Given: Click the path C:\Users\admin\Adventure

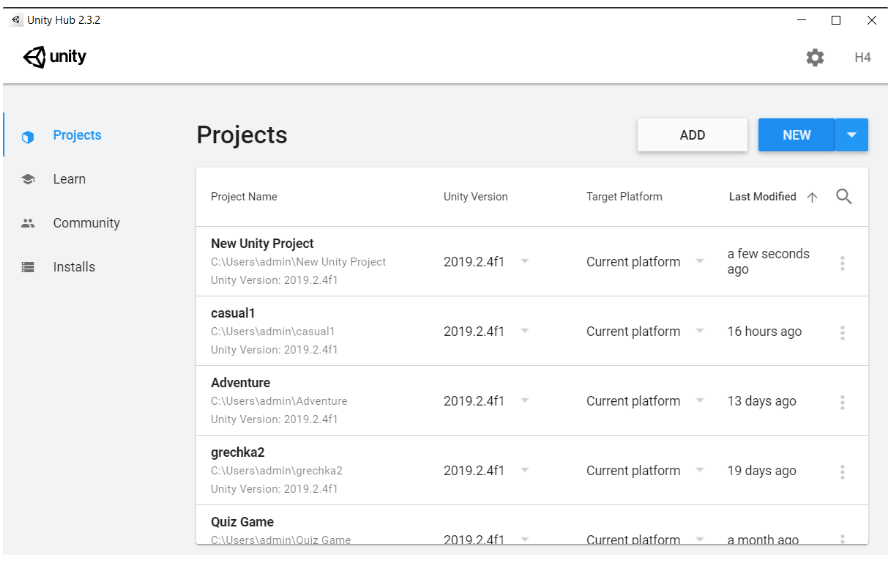Looking at the screenshot, I should click(279, 401).
